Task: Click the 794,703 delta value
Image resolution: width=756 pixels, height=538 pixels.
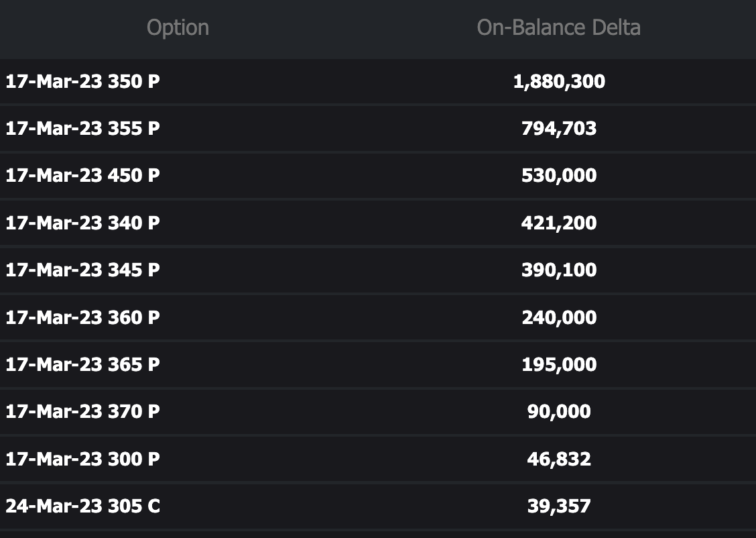Action: tap(559, 129)
